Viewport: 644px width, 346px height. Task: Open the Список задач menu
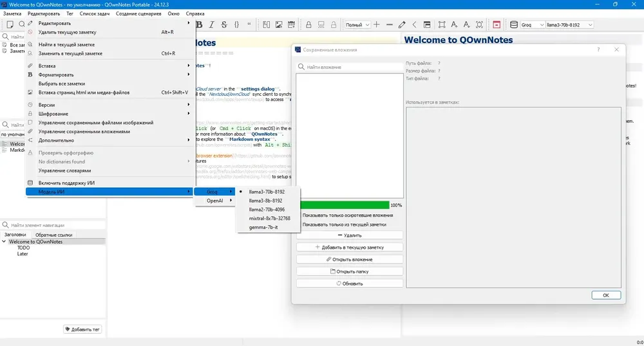tap(95, 14)
